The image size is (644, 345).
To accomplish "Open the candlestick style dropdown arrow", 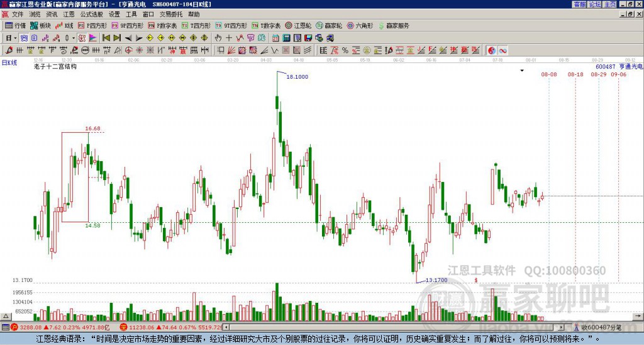I will (x=73, y=38).
